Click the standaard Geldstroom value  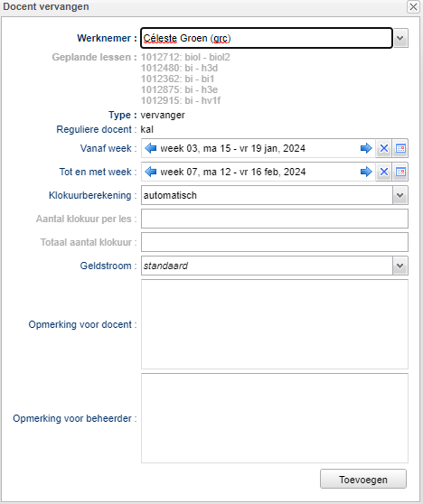[x=165, y=266]
